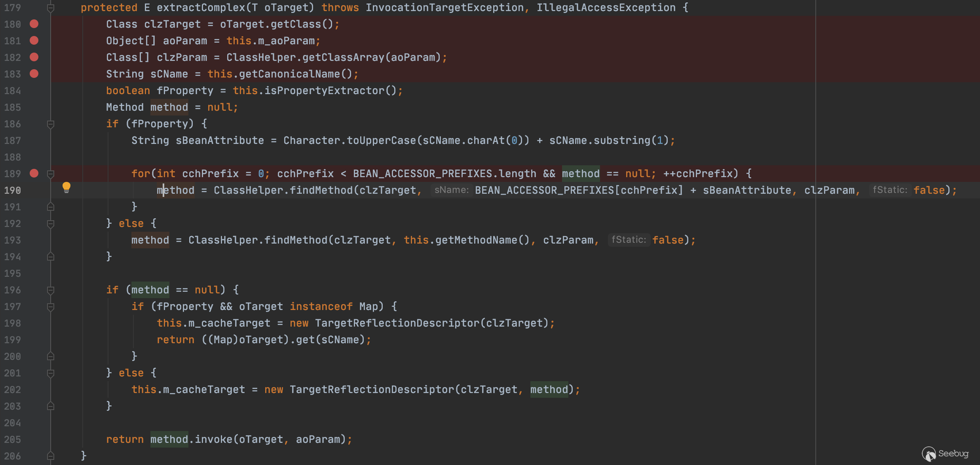Image resolution: width=980 pixels, height=465 pixels.
Task: Click breakpoint dot on line 183
Action: 34,74
